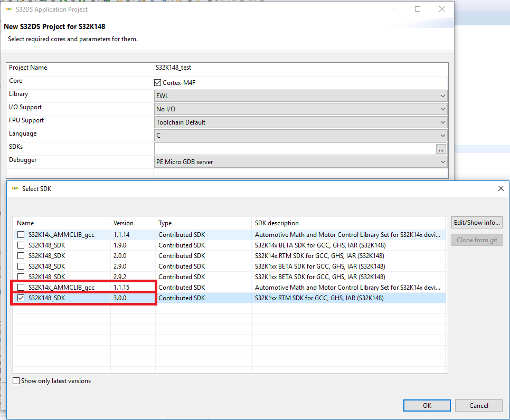Click NXP icon in S32DS Application Project title
The image size is (510, 420).
9,9
